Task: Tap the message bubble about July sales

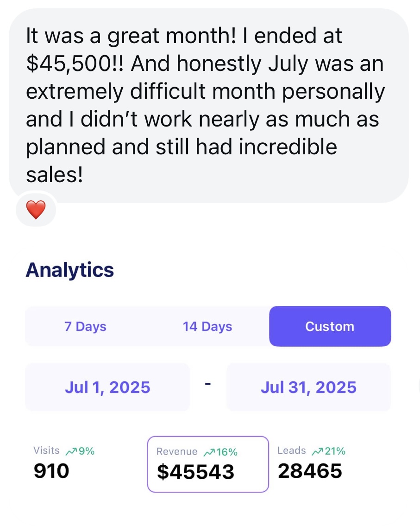Action: [208, 106]
